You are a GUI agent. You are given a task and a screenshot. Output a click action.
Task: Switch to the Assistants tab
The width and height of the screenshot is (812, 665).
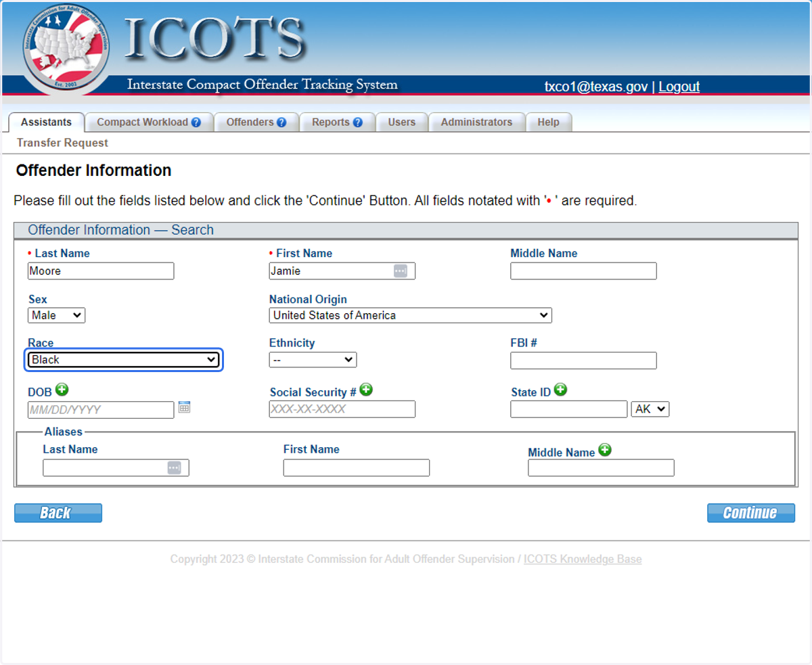click(46, 122)
